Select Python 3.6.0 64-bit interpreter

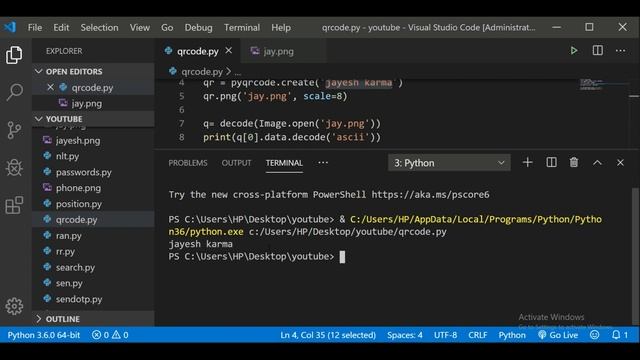pos(44,335)
